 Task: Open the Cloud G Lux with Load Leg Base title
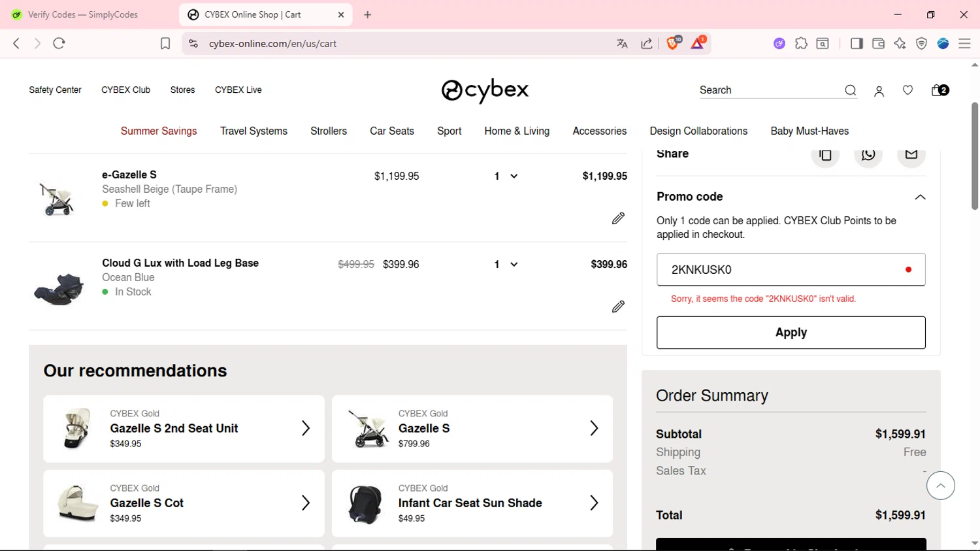[180, 263]
